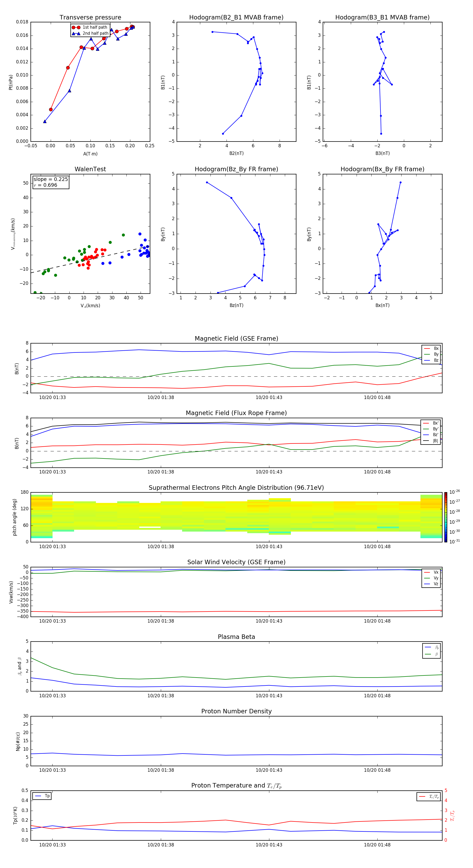Click '10/20 01:48' tick under Proton Temperature plot
This screenshot has width=473, height=868.
coord(377,845)
